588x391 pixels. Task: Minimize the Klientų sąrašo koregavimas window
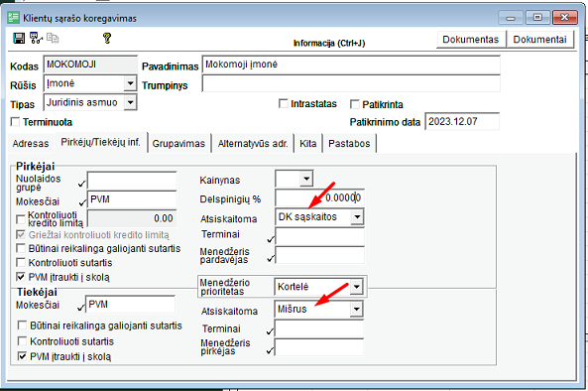[511, 18]
